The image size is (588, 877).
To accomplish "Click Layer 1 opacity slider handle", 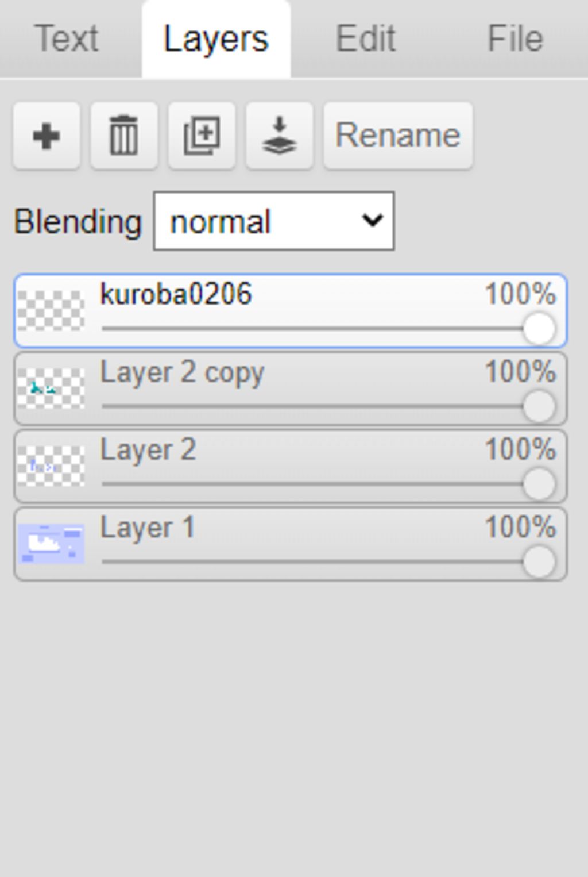I will [x=539, y=561].
